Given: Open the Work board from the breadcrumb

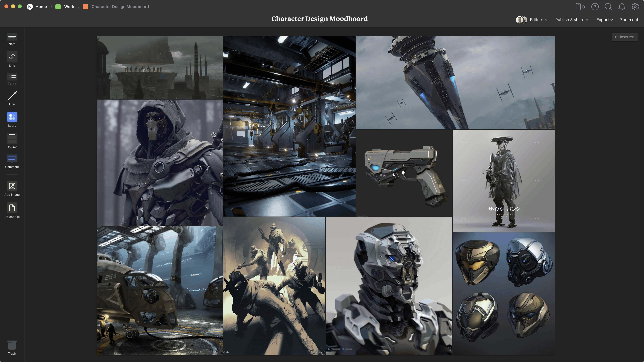Looking at the screenshot, I should pos(69,7).
